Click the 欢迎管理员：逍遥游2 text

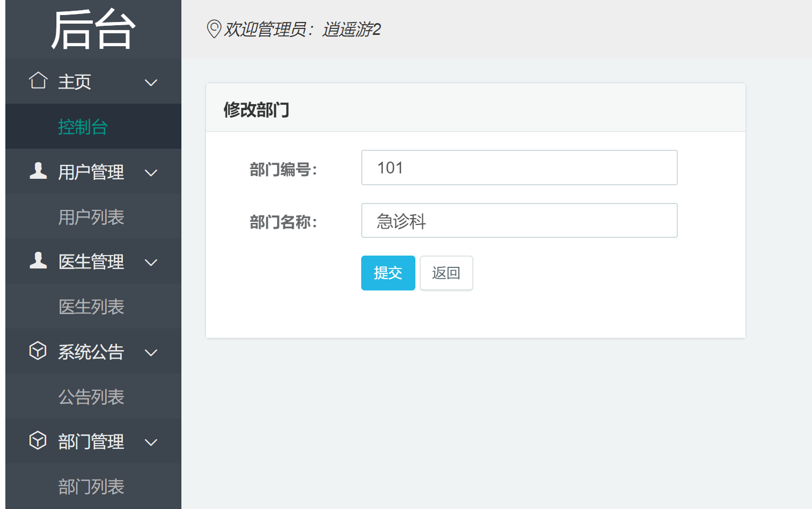point(303,30)
